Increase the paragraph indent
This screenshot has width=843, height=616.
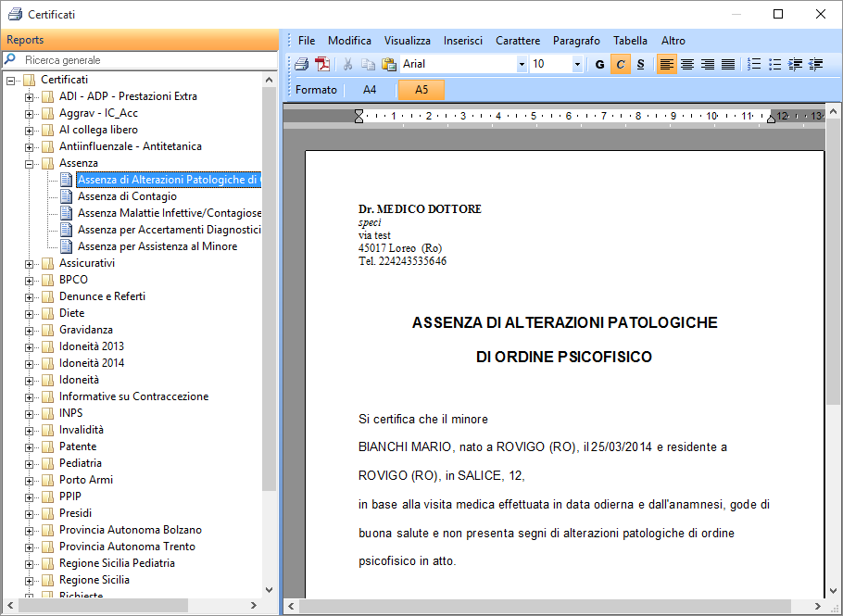tap(795, 65)
